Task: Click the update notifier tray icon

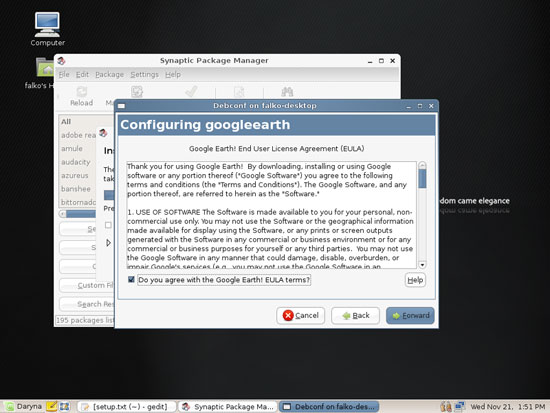Action: (446, 406)
